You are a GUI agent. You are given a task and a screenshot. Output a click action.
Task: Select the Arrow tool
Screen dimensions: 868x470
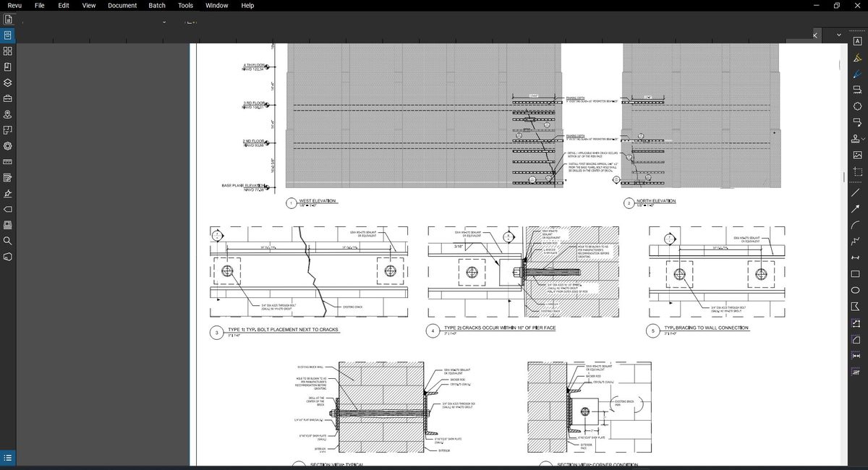coord(858,208)
